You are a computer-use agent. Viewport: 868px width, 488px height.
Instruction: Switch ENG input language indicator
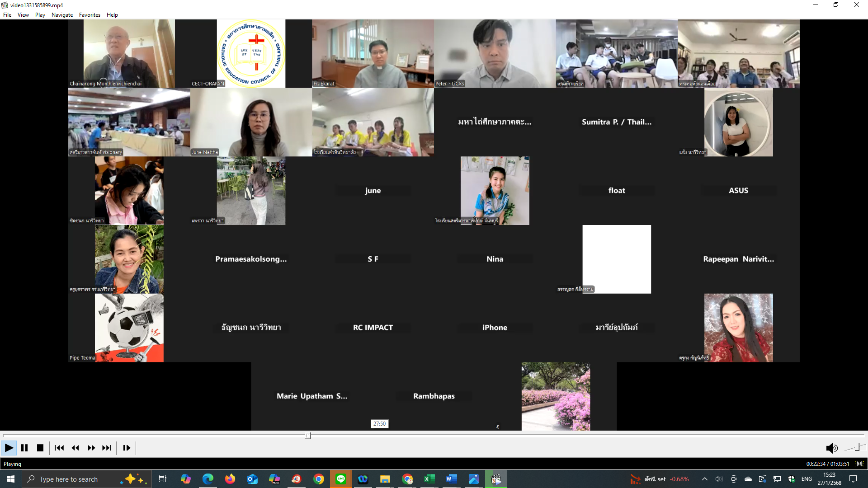(x=807, y=479)
